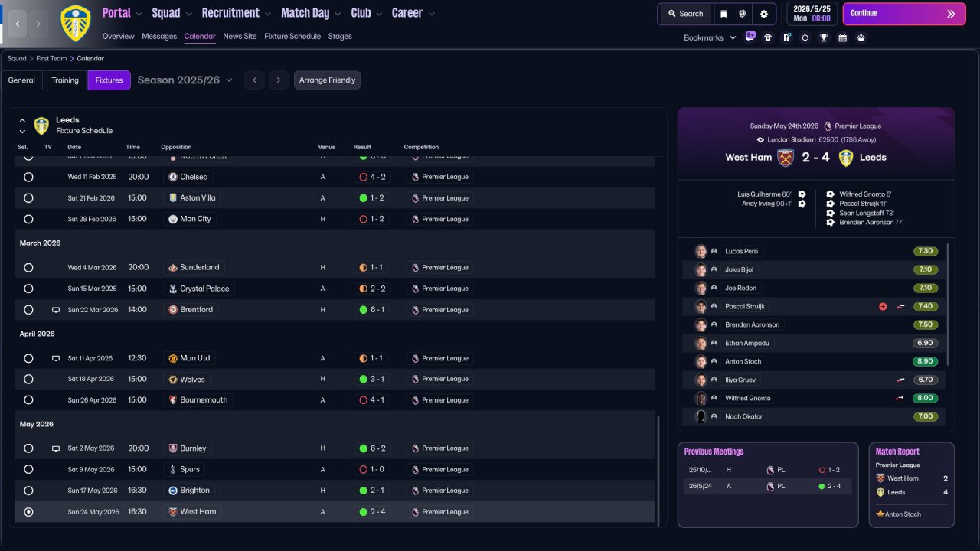The image size is (980, 551).
Task: Open the Messages submenu item
Action: pyautogui.click(x=159, y=36)
